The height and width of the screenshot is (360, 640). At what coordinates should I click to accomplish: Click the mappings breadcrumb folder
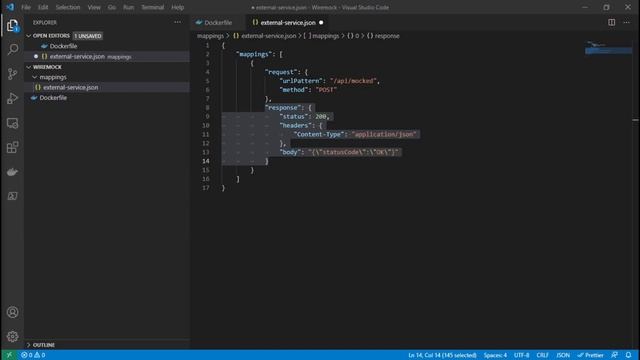(x=210, y=36)
